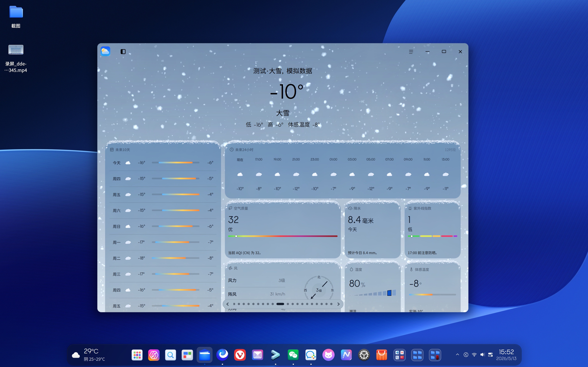Expand the system tray arrow
The height and width of the screenshot is (367, 588).
coord(457,355)
